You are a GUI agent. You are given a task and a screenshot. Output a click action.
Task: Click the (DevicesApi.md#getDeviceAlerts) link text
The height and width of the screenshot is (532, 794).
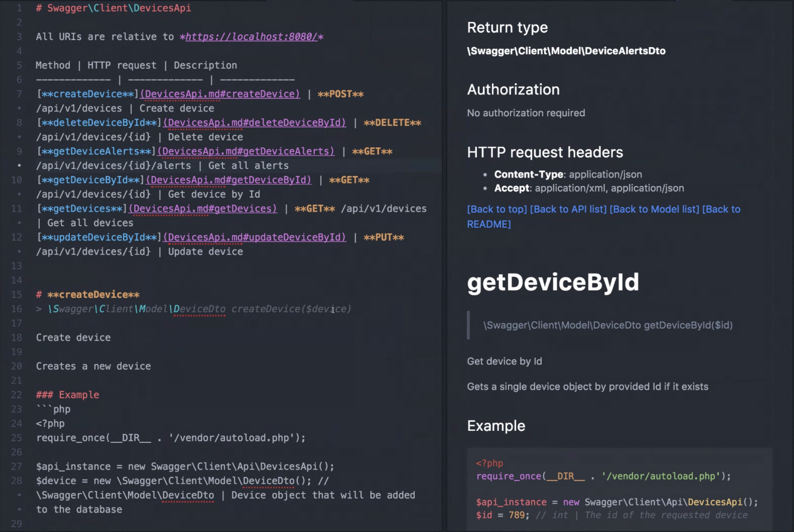pyautogui.click(x=246, y=152)
